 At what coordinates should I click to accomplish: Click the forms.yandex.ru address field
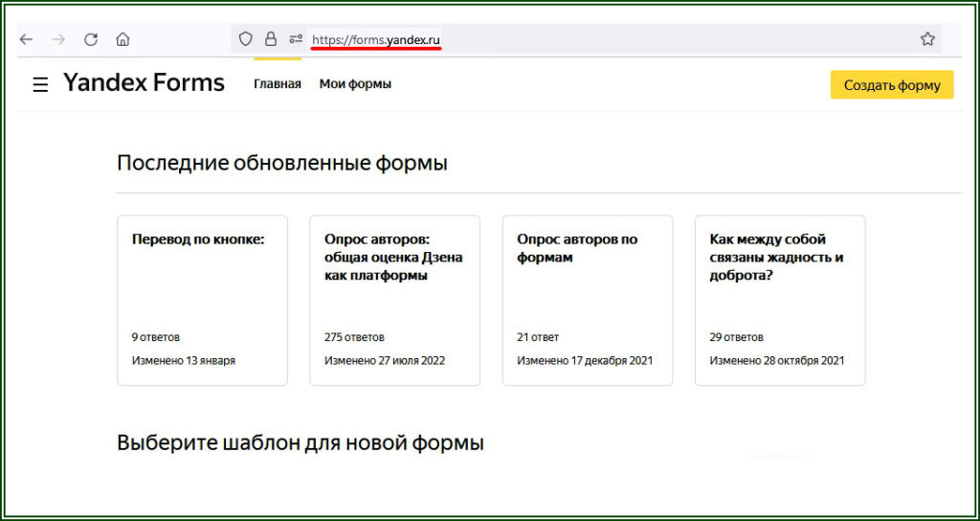pyautogui.click(x=586, y=39)
